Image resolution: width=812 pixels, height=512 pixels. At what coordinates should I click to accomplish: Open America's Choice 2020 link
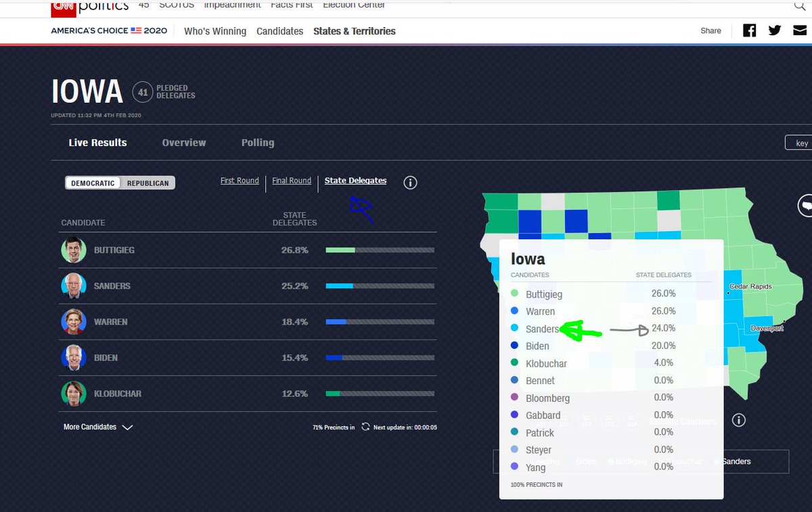109,30
